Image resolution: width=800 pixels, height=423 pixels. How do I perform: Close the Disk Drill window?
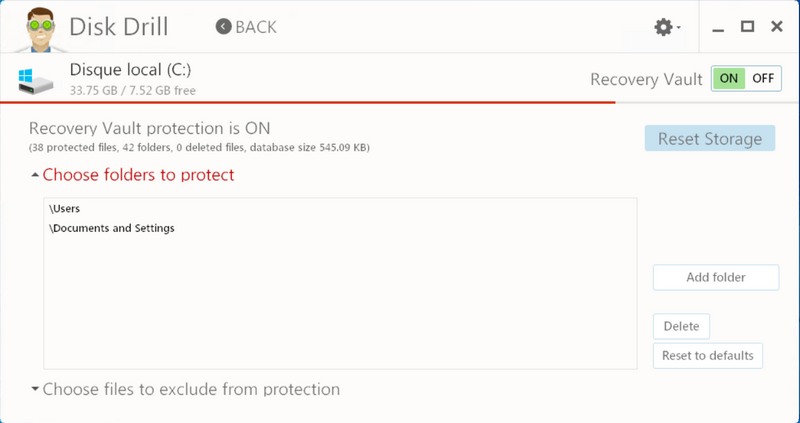(776, 27)
